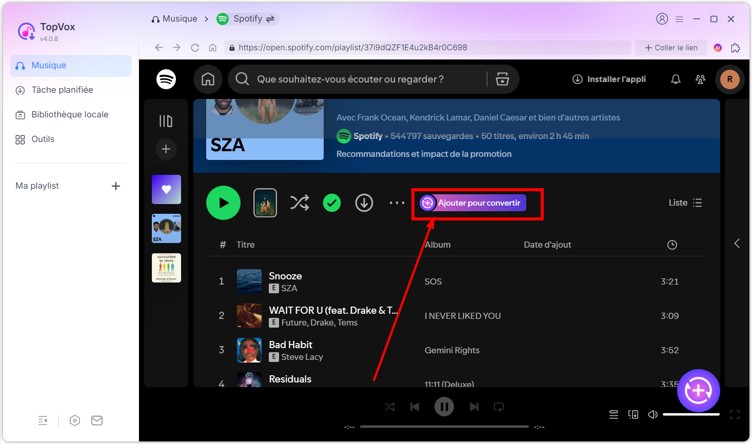This screenshot has height=444, width=752.
Task: Skip to next track
Action: pyautogui.click(x=474, y=407)
